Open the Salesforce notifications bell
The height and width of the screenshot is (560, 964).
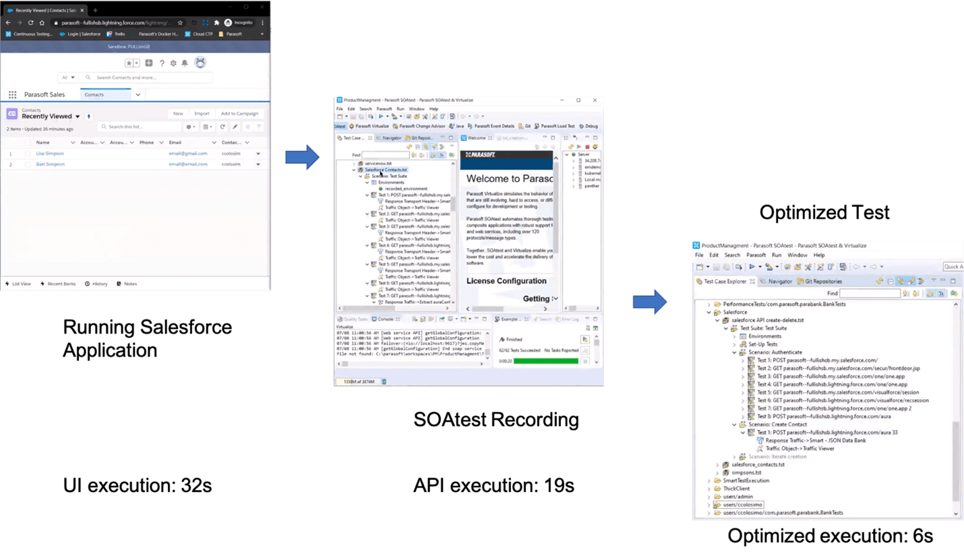pos(185,63)
